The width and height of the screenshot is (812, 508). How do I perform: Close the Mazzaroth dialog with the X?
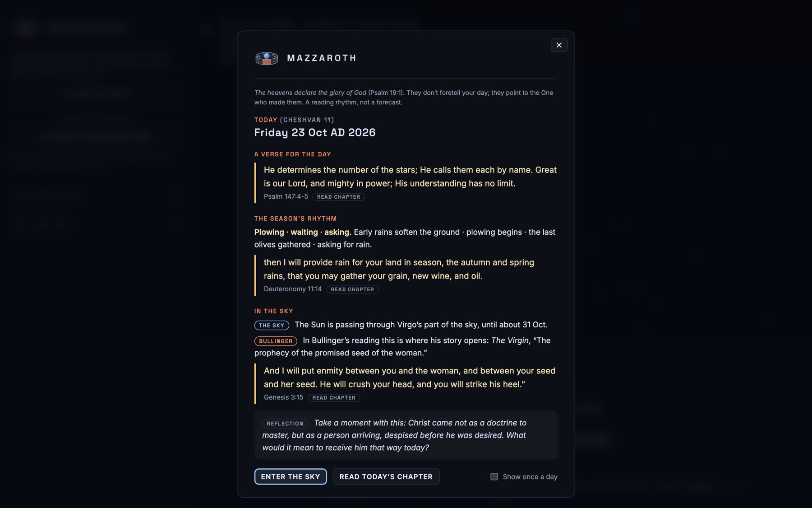click(559, 45)
